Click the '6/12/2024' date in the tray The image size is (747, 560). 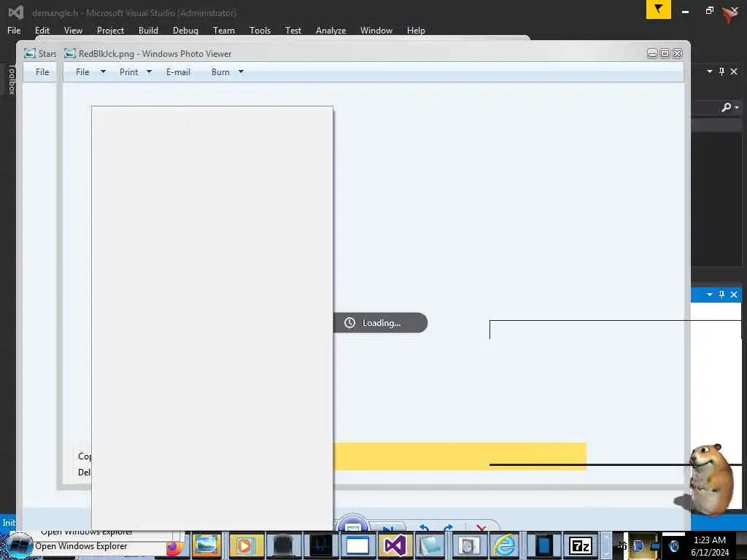[710, 553]
